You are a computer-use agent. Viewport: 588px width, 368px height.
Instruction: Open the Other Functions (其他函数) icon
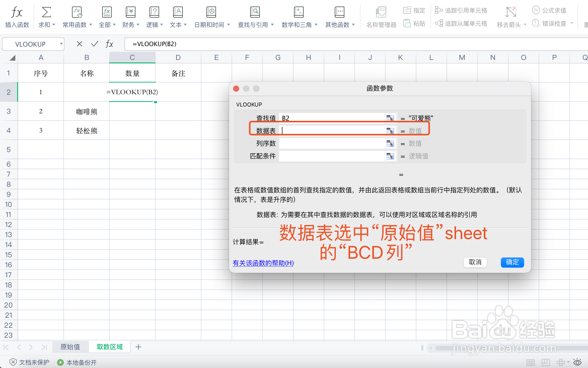coord(340,12)
